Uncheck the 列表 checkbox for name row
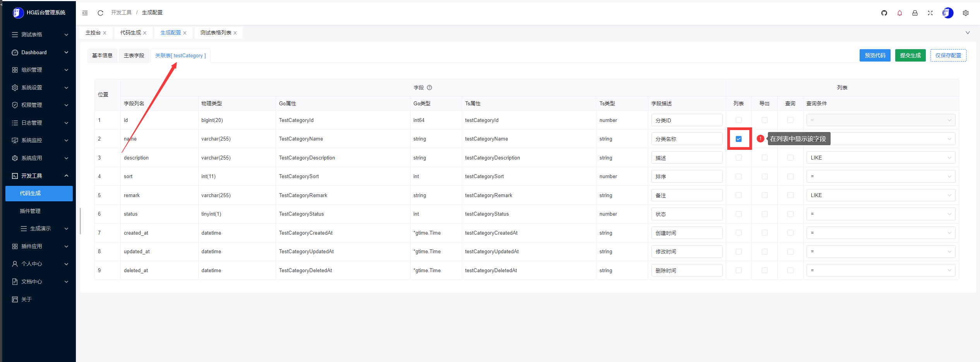This screenshot has width=980, height=362. [738, 139]
